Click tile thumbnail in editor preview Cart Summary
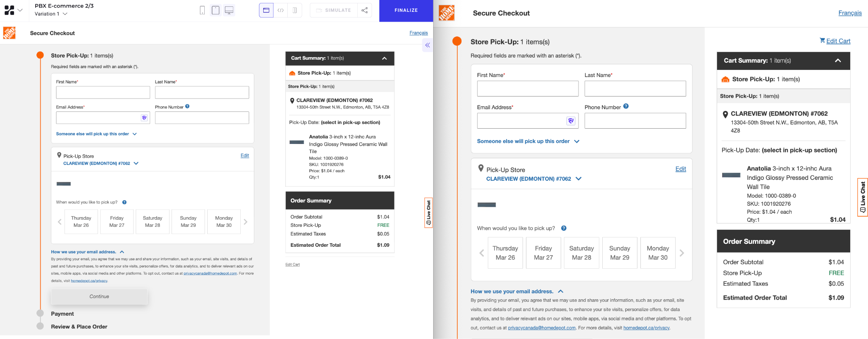The width and height of the screenshot is (868, 339). [296, 142]
